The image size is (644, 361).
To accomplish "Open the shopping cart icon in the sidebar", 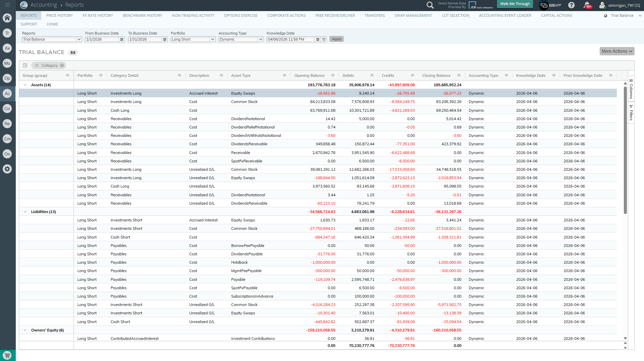I will point(7,355).
